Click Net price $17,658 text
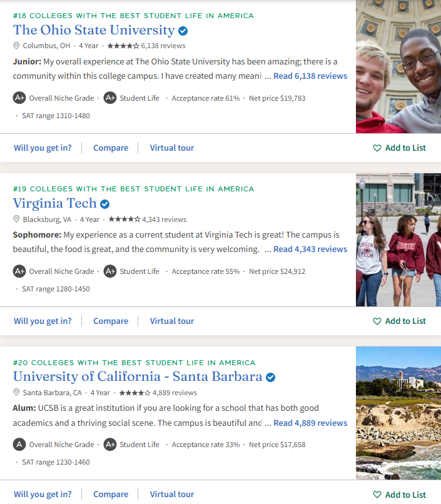This screenshot has width=441, height=504. coord(277,445)
